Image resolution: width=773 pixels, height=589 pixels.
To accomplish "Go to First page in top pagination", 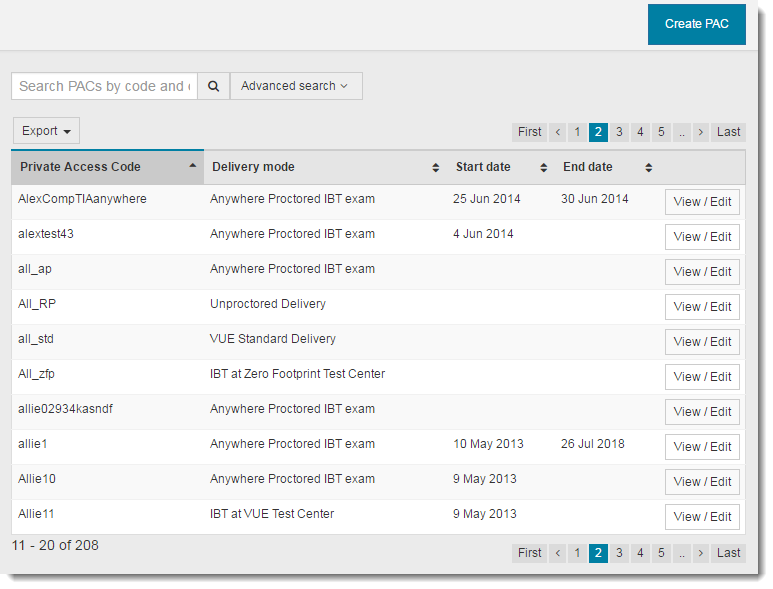I will (x=529, y=132).
